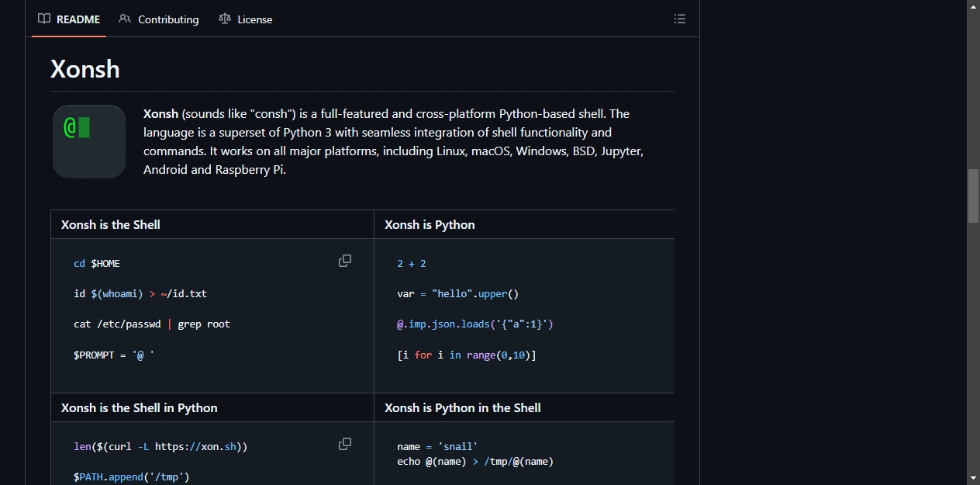Image resolution: width=980 pixels, height=485 pixels.
Task: Click the Xonsh heading
Action: pyautogui.click(x=85, y=69)
